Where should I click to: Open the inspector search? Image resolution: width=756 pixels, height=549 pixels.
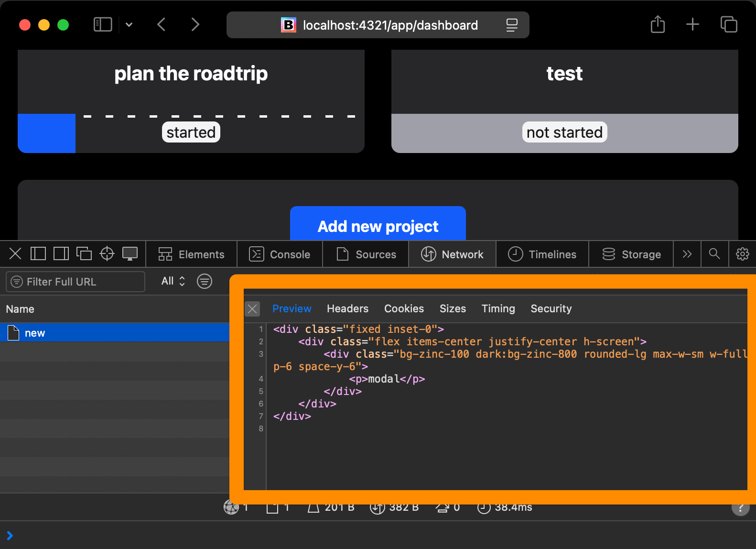[714, 253]
